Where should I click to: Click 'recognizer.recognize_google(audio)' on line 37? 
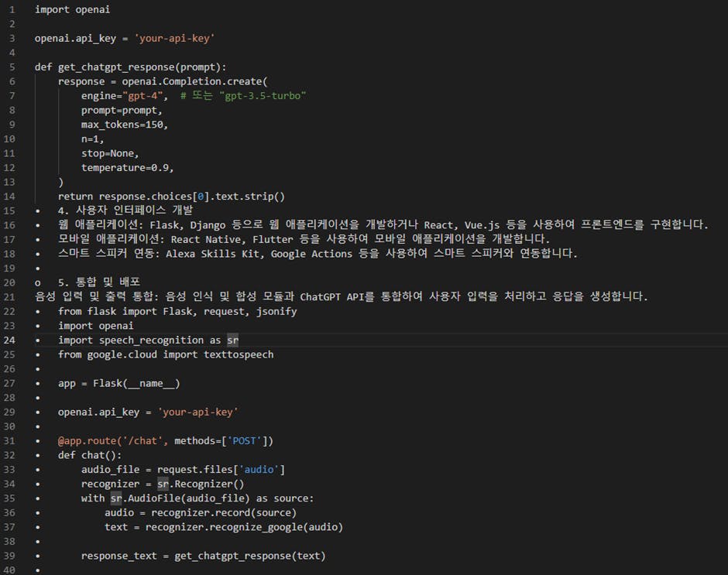[244, 527]
